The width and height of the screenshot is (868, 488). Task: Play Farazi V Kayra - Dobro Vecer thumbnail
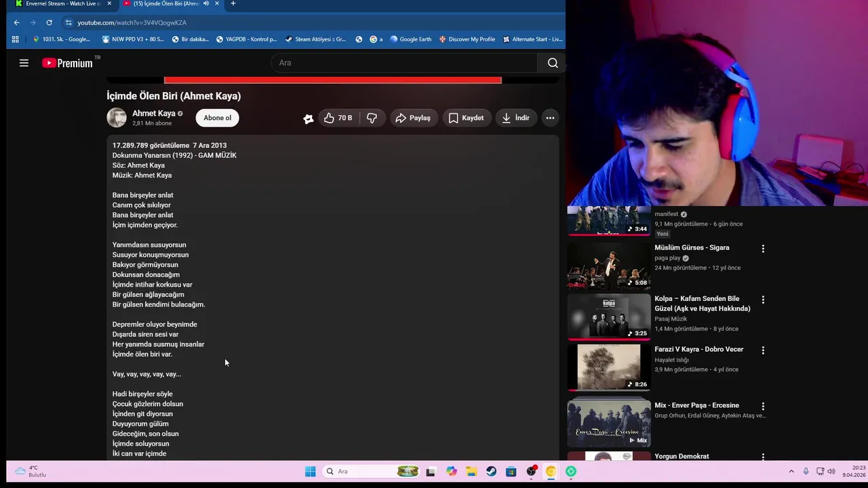[x=608, y=367]
